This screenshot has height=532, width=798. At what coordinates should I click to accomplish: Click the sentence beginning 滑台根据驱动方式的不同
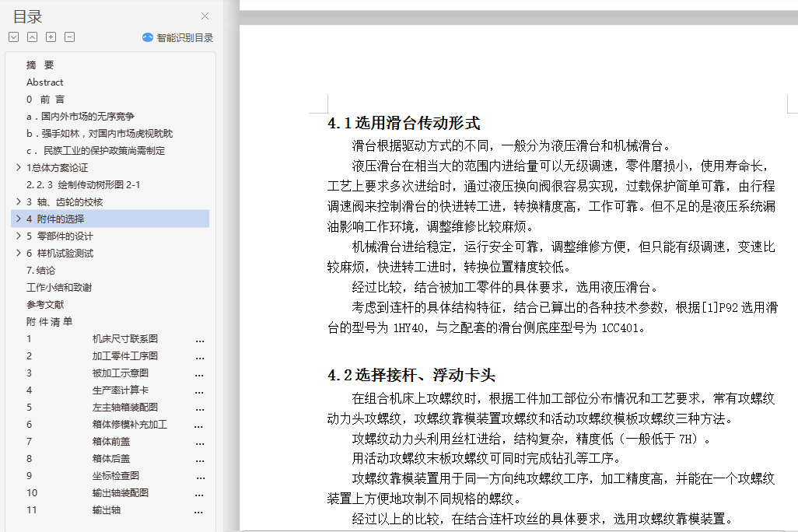pyautogui.click(x=512, y=146)
